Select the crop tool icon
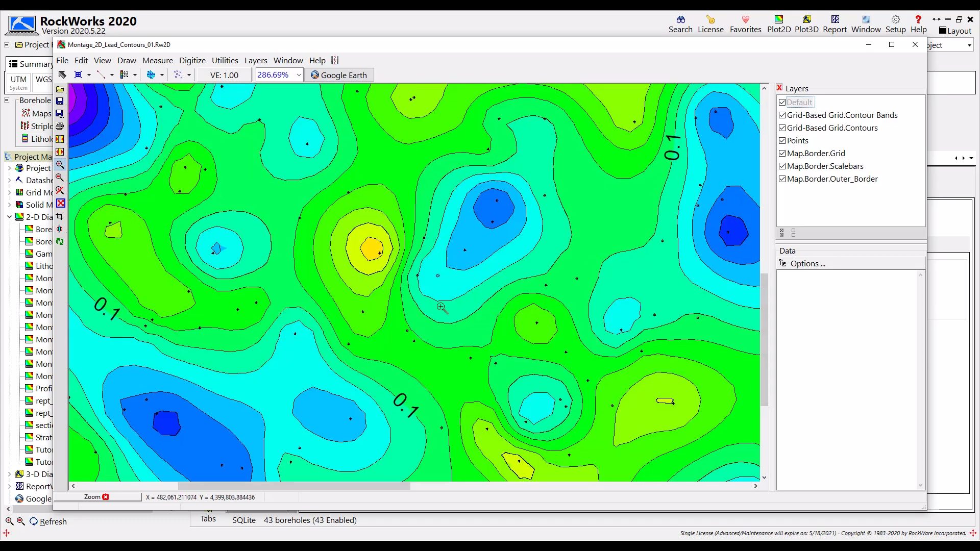The image size is (980, 551). tap(60, 216)
